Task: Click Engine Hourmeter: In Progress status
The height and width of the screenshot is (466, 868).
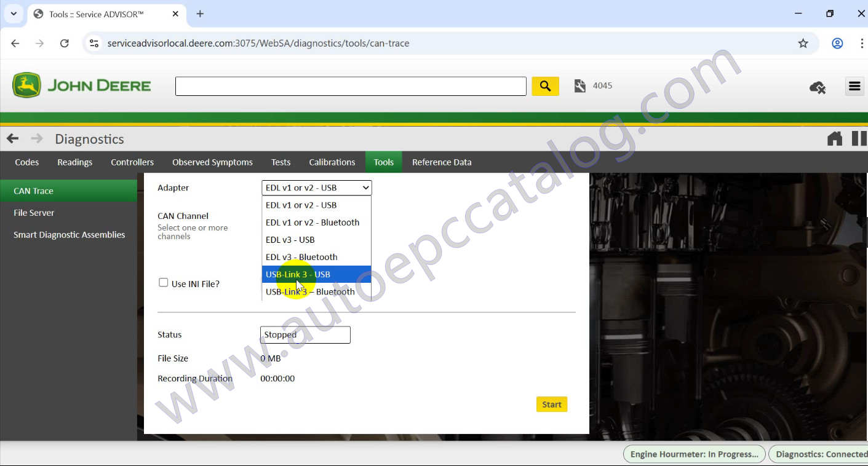Action: (694, 454)
